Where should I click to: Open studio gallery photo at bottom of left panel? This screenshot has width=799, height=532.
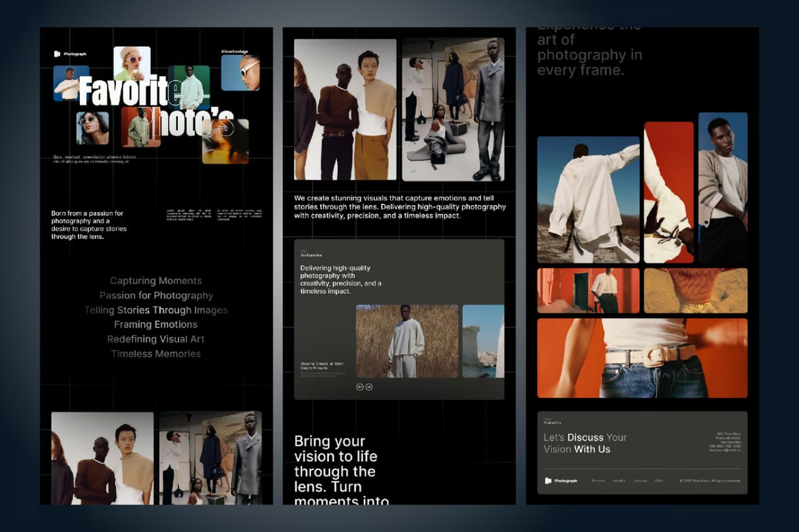coord(210,458)
